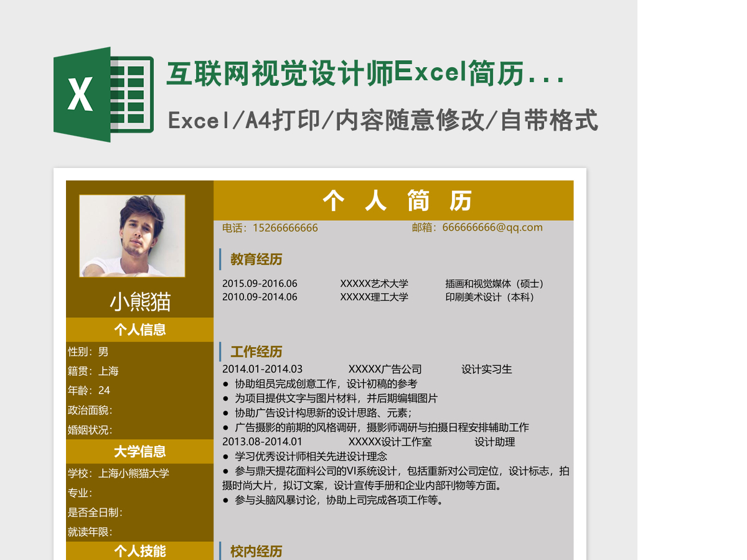
Task: Click the title '互联网视觉设计师Excel简历...'
Action: pos(365,74)
